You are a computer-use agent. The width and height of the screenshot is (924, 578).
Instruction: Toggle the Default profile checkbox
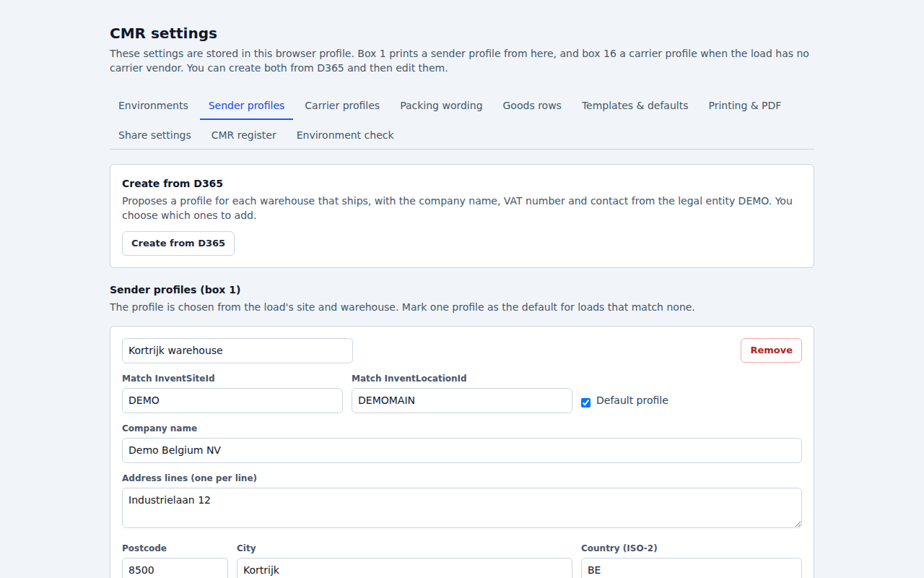(x=586, y=402)
